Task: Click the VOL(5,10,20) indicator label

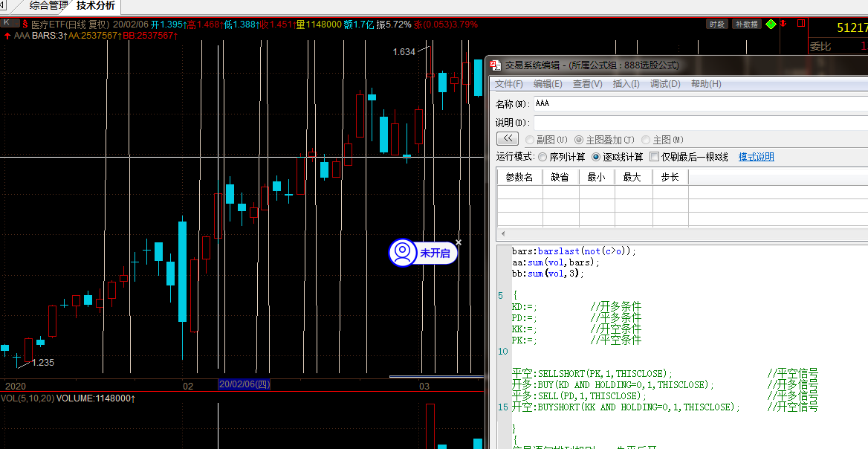Action: point(27,398)
